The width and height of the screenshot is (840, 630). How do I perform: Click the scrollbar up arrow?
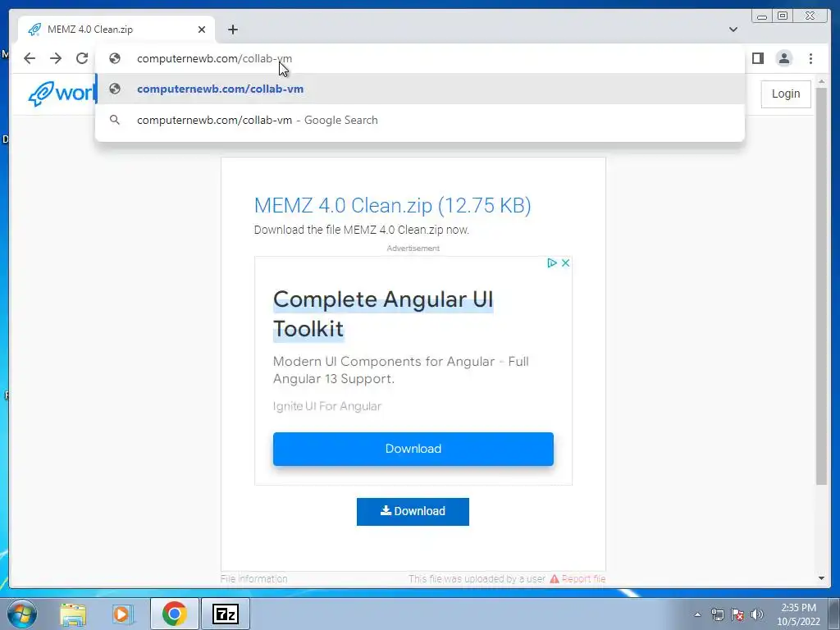coord(821,82)
